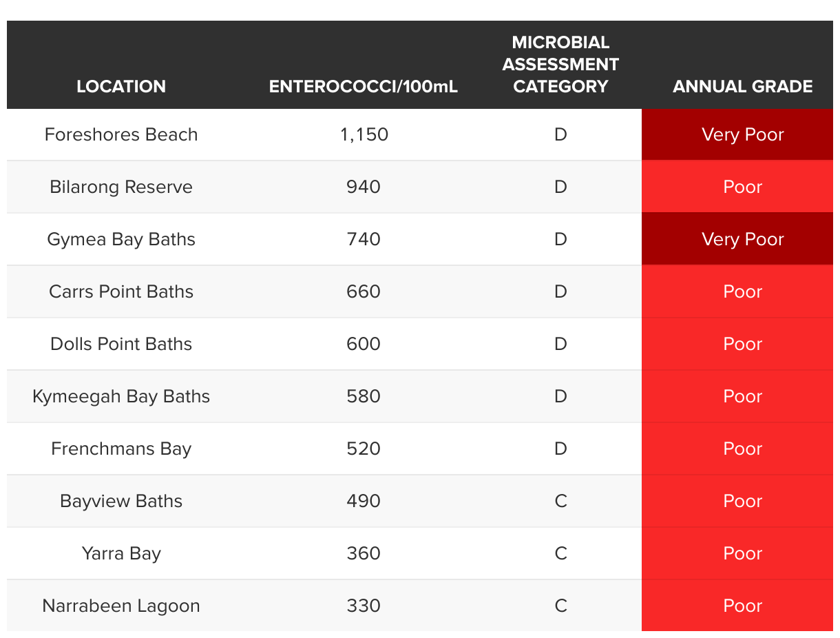Click category C for Bayview Baths
The image size is (840, 638).
[x=560, y=501]
